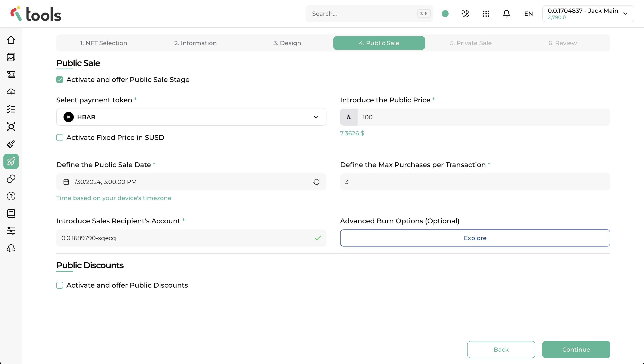Screen dimensions: 644x364
Task: Click the paintbrush sidebar icon
Action: click(11, 144)
